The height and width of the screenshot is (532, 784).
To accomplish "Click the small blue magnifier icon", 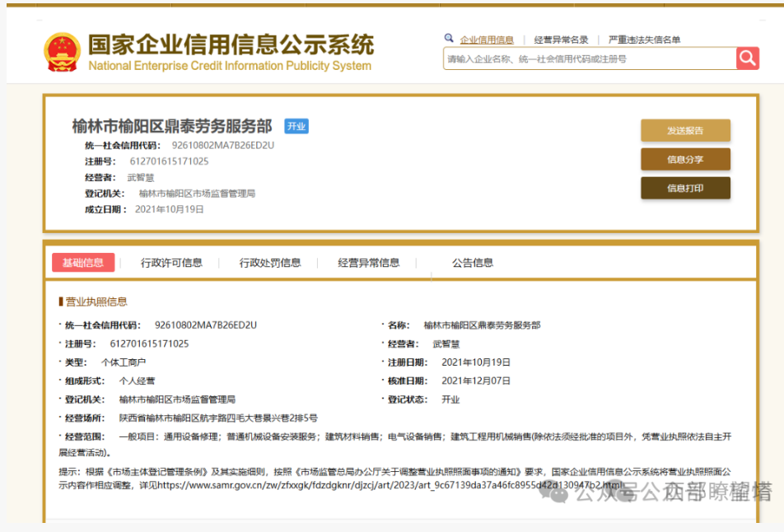I will click(x=449, y=39).
